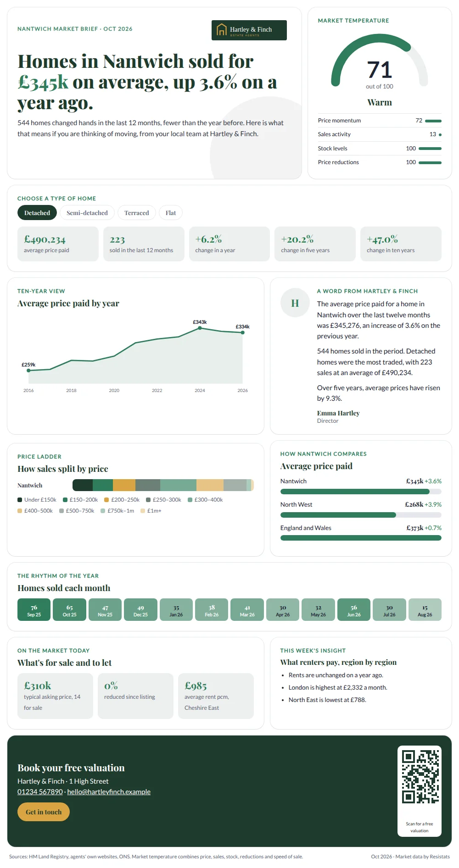Switch to the Terraced home type
459x868 pixels.
pos(136,213)
